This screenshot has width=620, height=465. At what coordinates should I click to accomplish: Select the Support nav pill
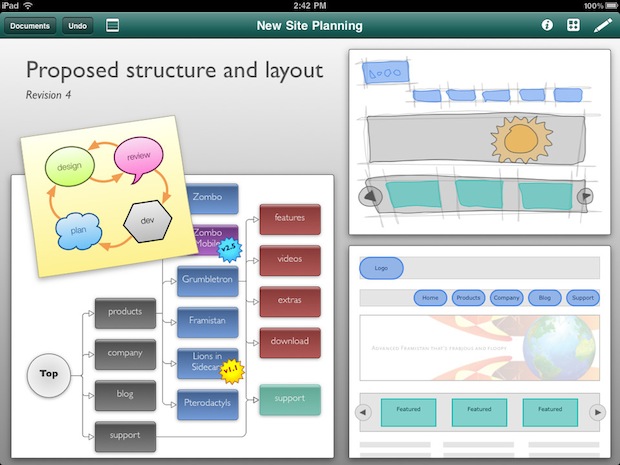point(582,298)
